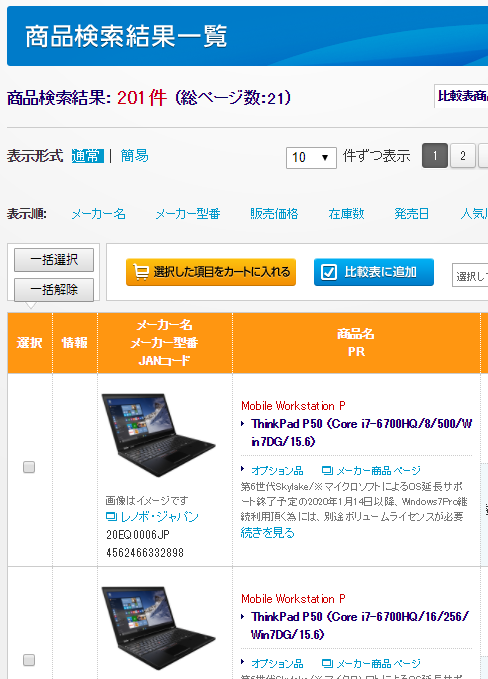Screen dimensions: 488x679
Task: Open the 選択して dropdown next to 比較表に追加
Action: tap(470, 275)
